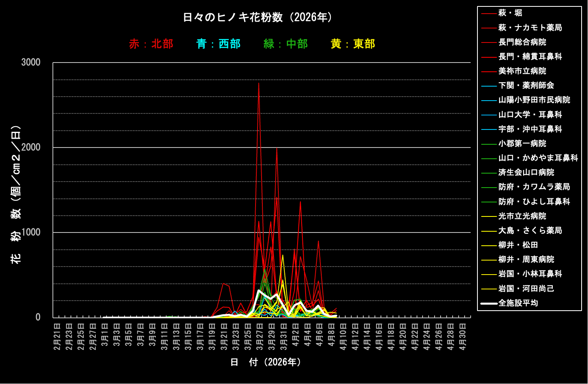Click the chart title 日々のヒノキ花粉数（2026年）
The width and height of the screenshot is (588, 384).
(x=258, y=18)
